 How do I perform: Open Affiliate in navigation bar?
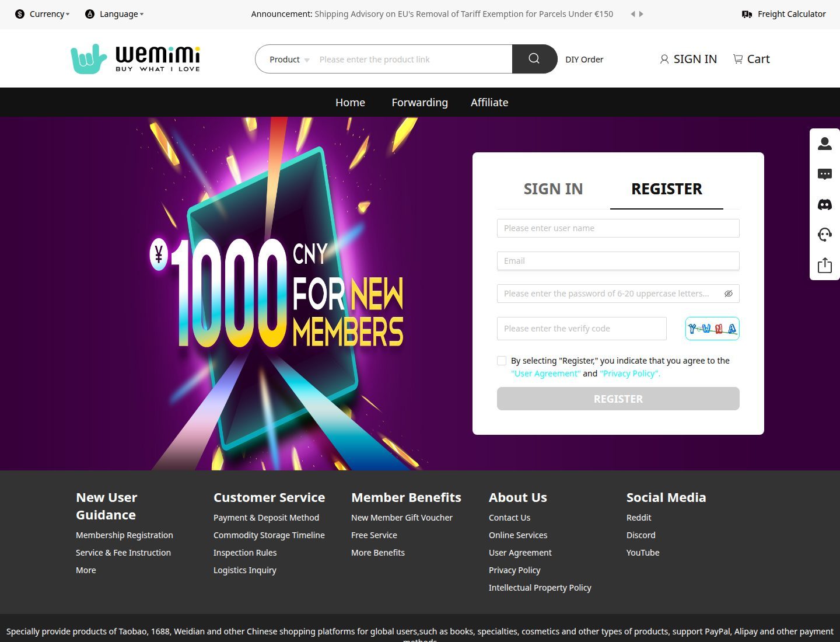pos(489,103)
